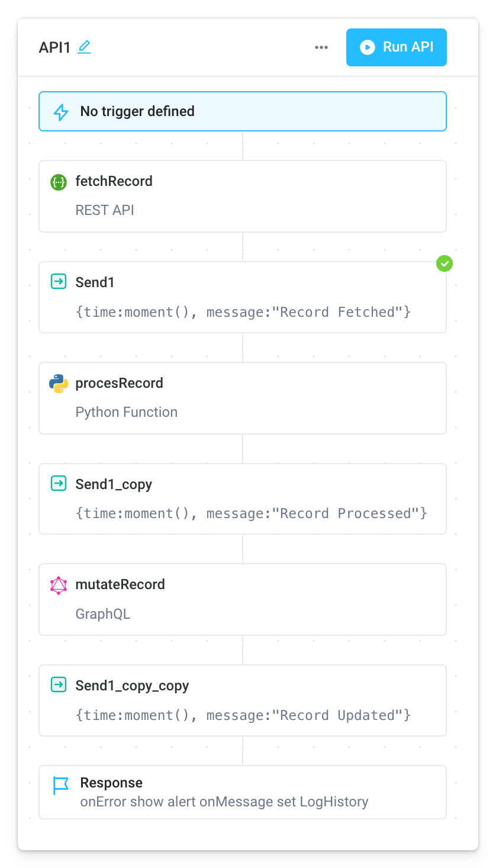
Task: Select the Send1 workflow block
Action: tap(243, 297)
